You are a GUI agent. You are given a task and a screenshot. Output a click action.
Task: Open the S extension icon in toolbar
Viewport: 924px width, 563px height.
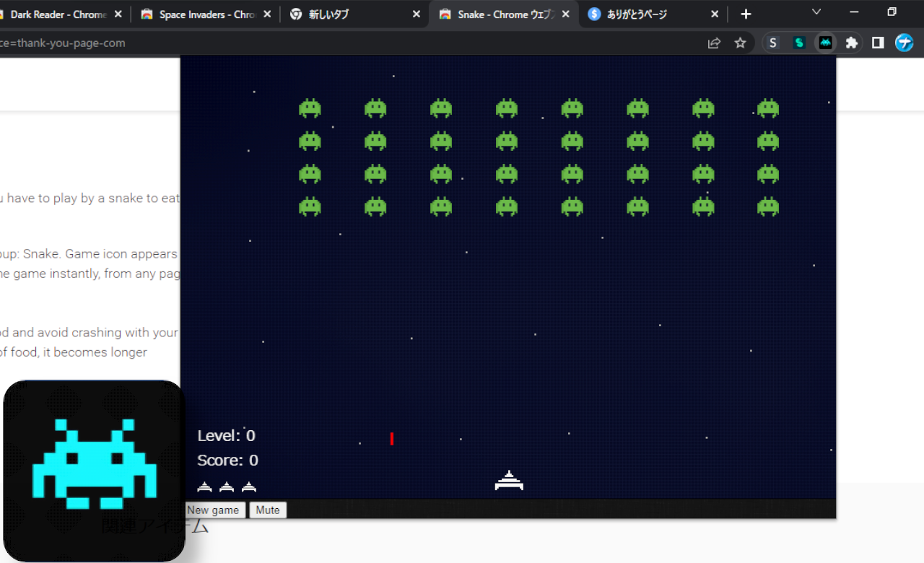point(772,43)
